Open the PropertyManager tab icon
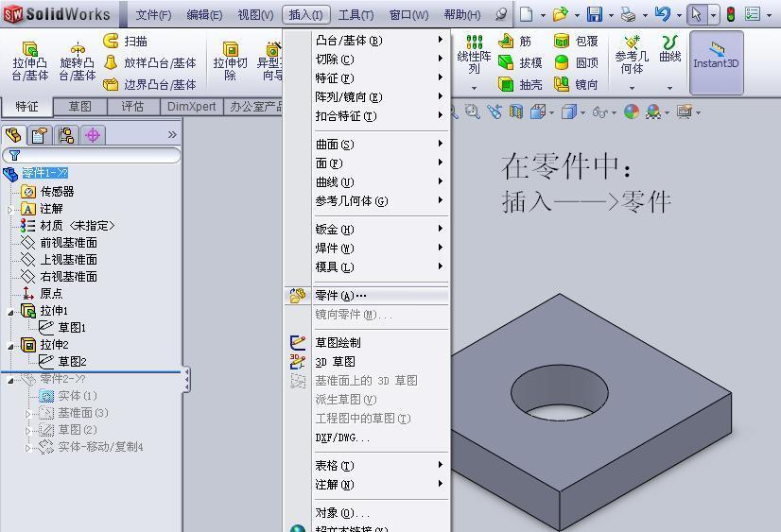Viewport: 781px width, 532px height. pos(40,135)
